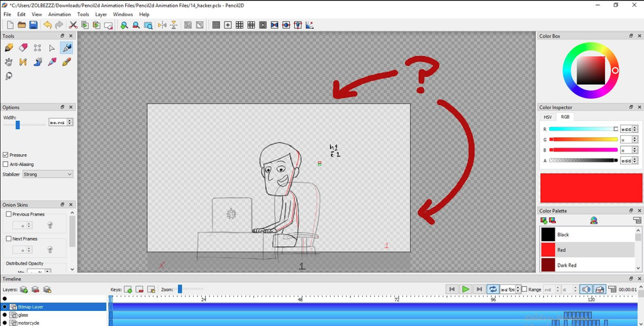Jump to the start frame
The width and height of the screenshot is (644, 326).
[452, 289]
